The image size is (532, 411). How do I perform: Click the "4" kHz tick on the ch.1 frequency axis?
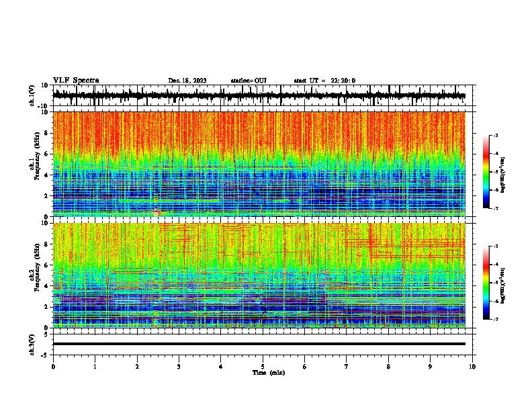[x=46, y=175]
